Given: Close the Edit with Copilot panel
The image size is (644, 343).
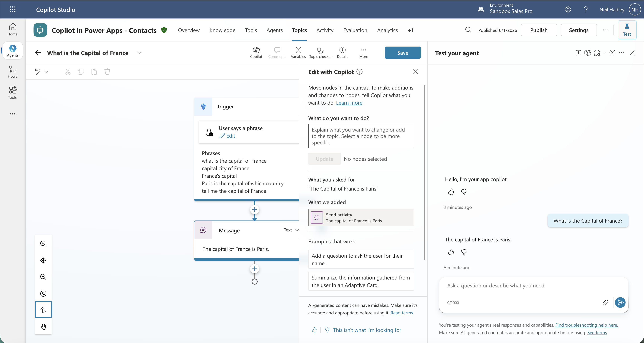Looking at the screenshot, I should point(416,72).
